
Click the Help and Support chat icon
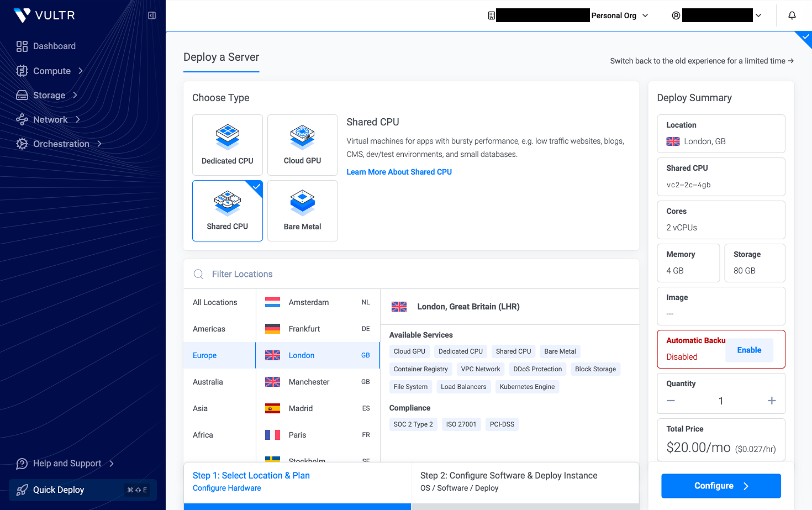[22, 464]
